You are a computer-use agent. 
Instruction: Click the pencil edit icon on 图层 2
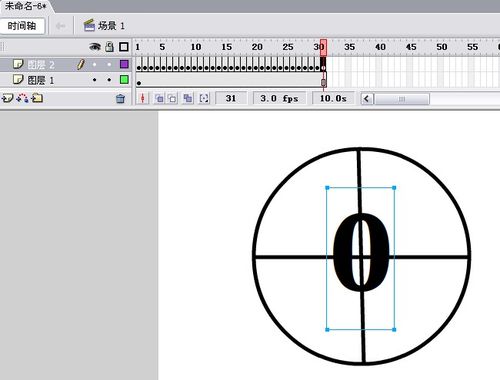tap(80, 65)
